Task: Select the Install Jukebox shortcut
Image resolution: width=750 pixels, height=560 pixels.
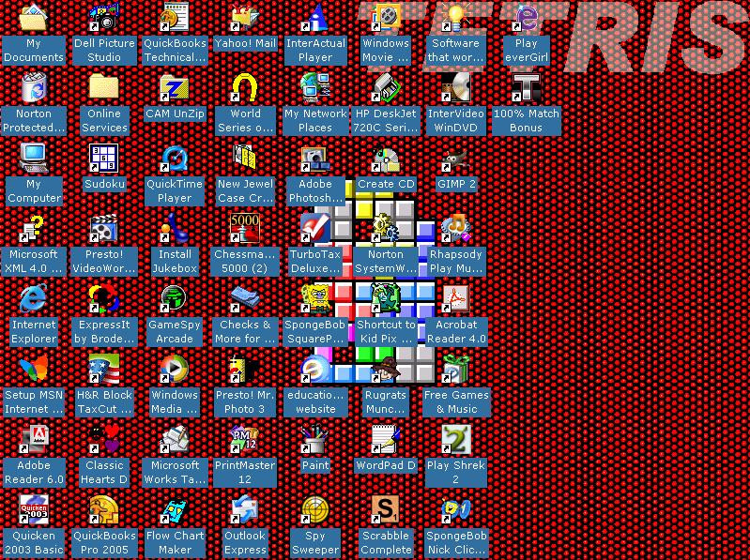Action: 175,228
